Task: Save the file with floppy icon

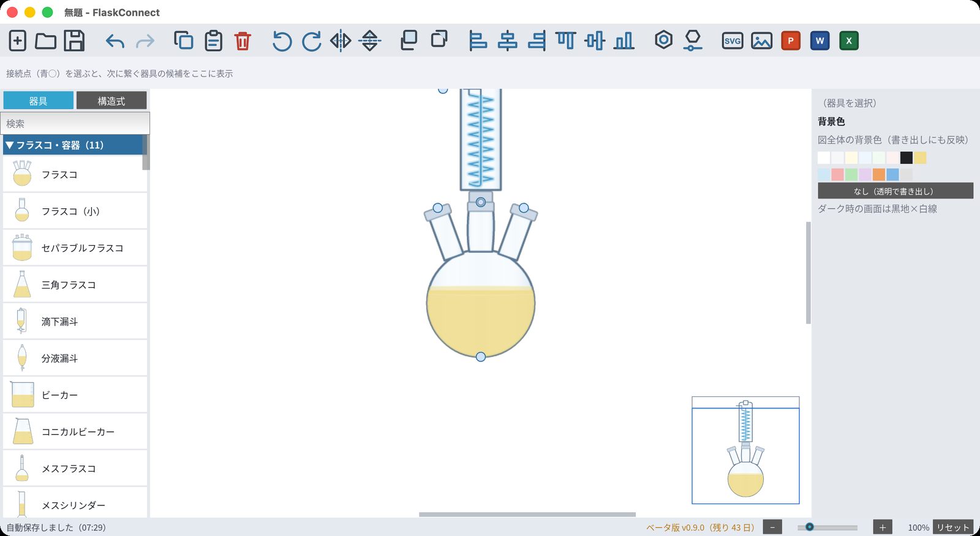Action: pyautogui.click(x=74, y=41)
